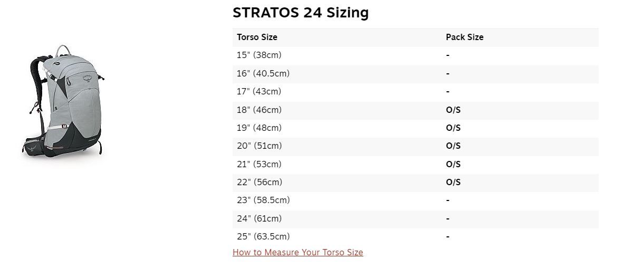Open the How to Measure Your Torso Size link
Screen dimensions: 644x268
point(297,252)
